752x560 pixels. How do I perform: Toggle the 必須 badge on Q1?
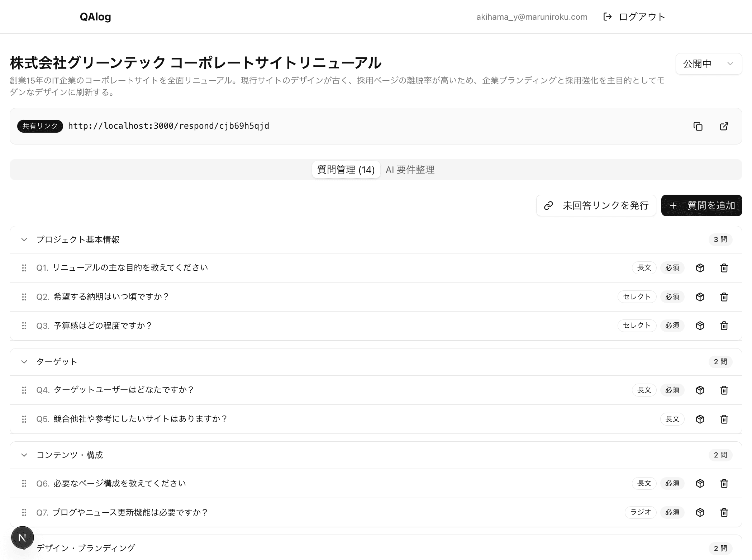[672, 268]
